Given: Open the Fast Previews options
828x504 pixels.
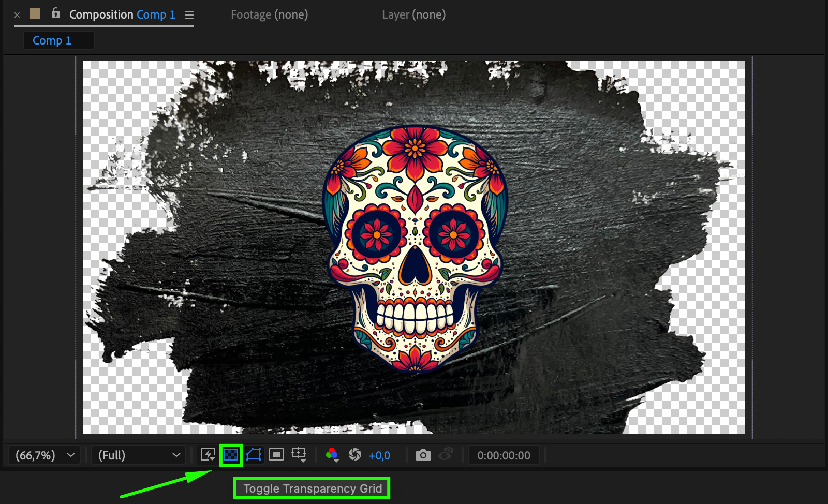Looking at the screenshot, I should (208, 455).
